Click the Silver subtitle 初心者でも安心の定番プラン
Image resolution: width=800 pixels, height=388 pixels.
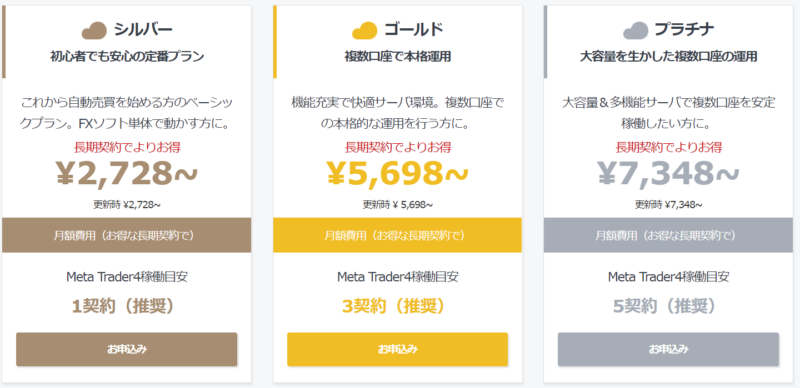(x=127, y=57)
